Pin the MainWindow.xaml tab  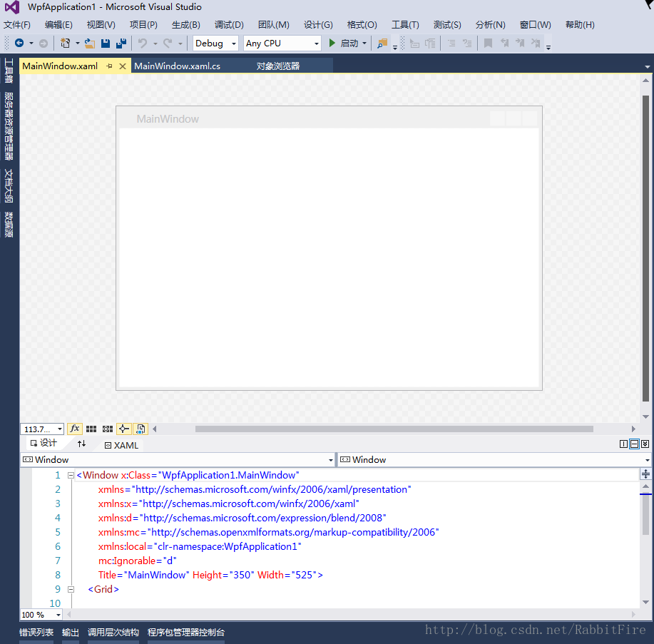tap(110, 66)
